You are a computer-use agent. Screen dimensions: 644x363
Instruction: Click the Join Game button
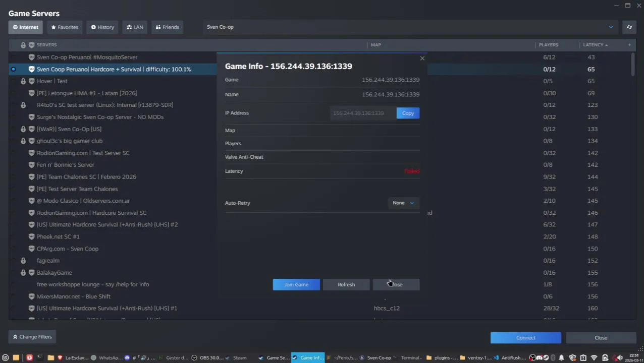pos(296,285)
